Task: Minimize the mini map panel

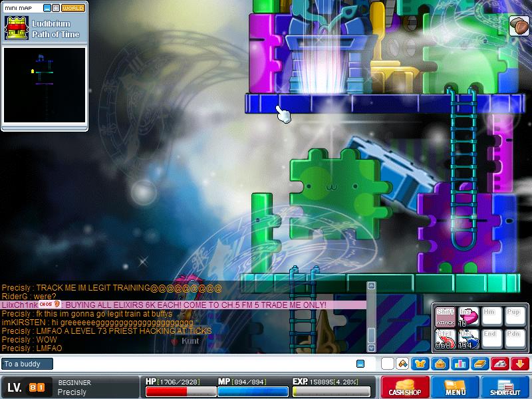Action: click(x=47, y=8)
